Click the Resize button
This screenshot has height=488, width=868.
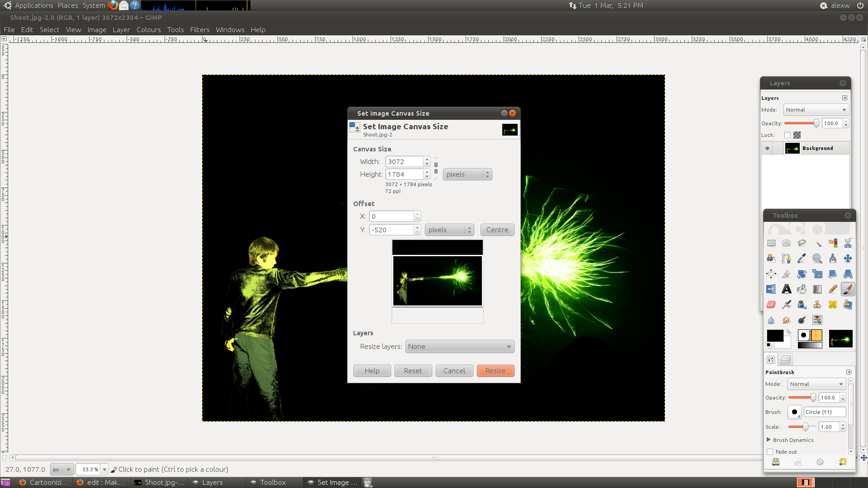point(495,371)
